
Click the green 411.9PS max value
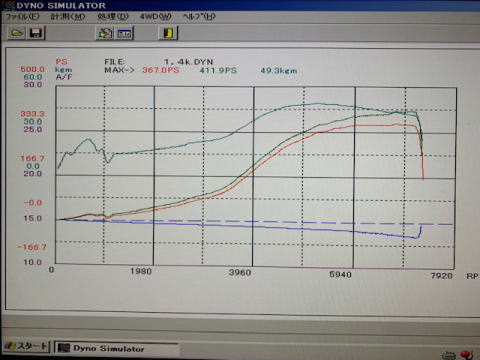tap(218, 71)
